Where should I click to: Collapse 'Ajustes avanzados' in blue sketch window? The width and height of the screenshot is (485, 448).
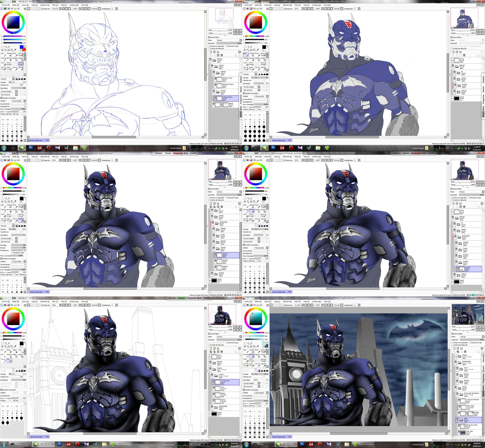click(x=1, y=98)
